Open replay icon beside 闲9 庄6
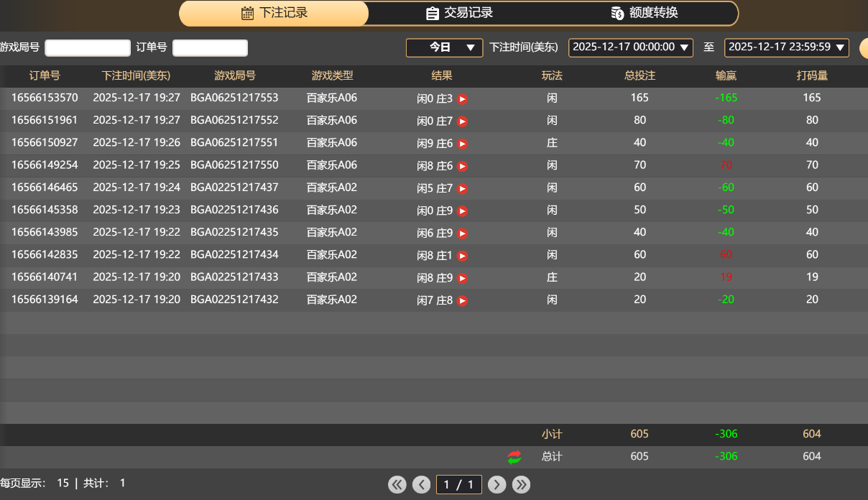The image size is (868, 500). point(463,144)
